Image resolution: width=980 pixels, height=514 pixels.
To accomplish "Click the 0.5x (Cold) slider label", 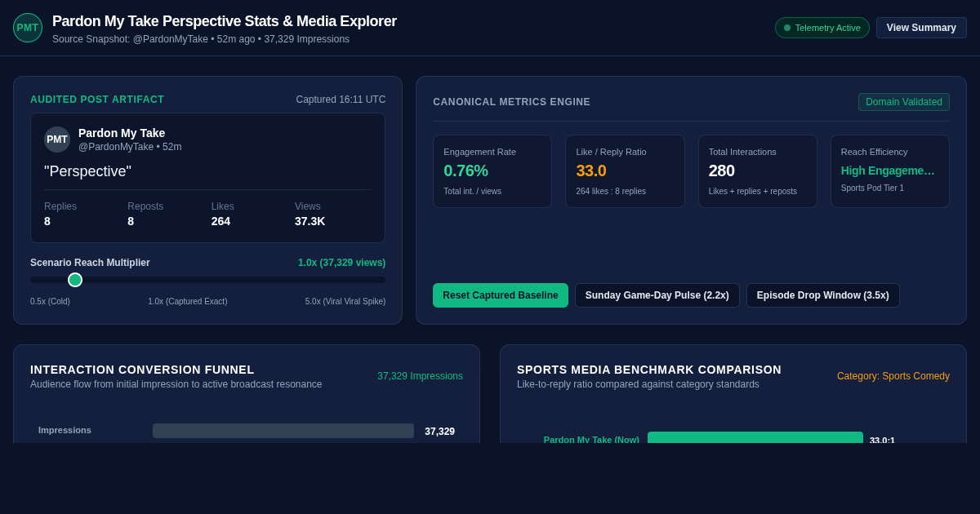I will 50,301.
